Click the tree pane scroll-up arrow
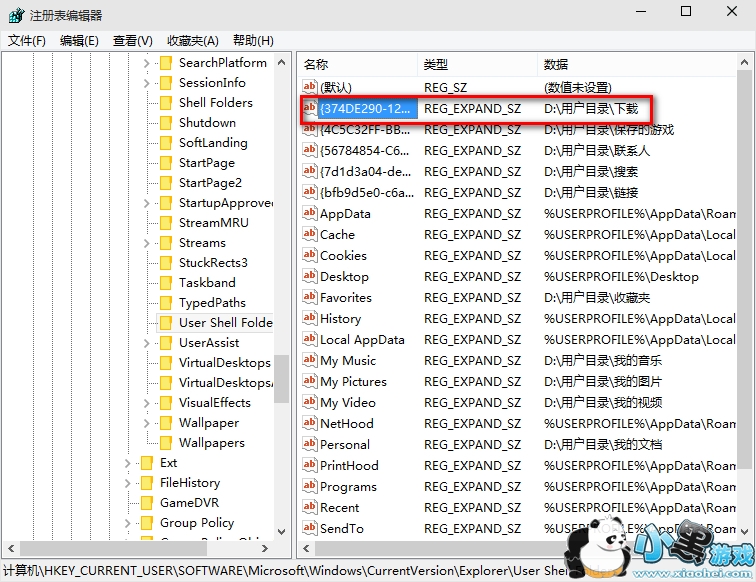This screenshot has height=582, width=756. pyautogui.click(x=282, y=62)
